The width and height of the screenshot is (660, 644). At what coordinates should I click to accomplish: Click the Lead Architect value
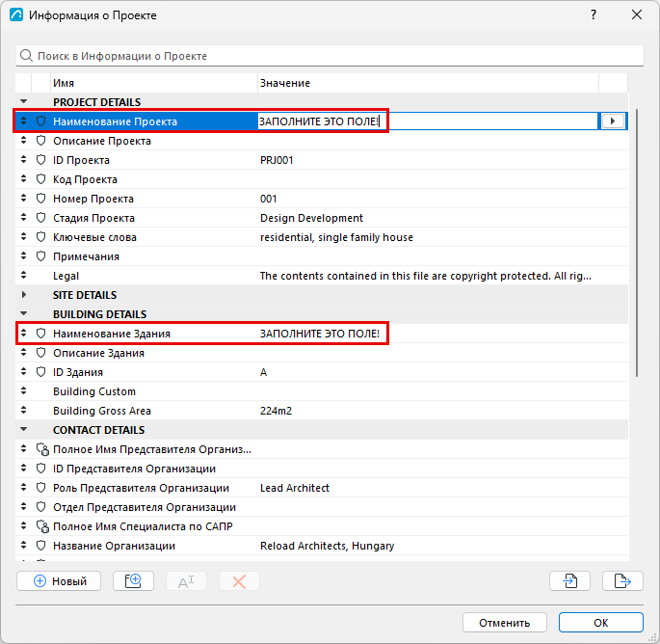295,488
